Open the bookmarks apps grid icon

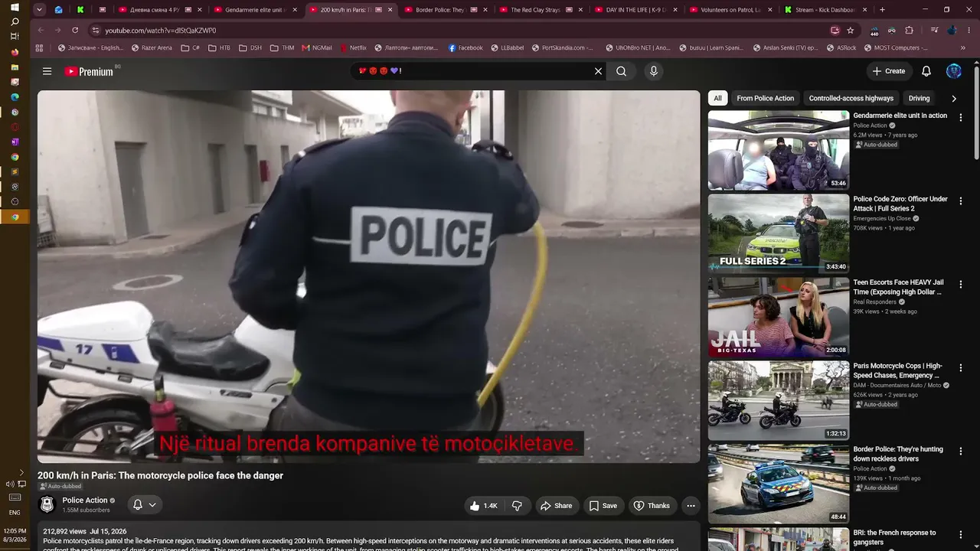click(39, 47)
